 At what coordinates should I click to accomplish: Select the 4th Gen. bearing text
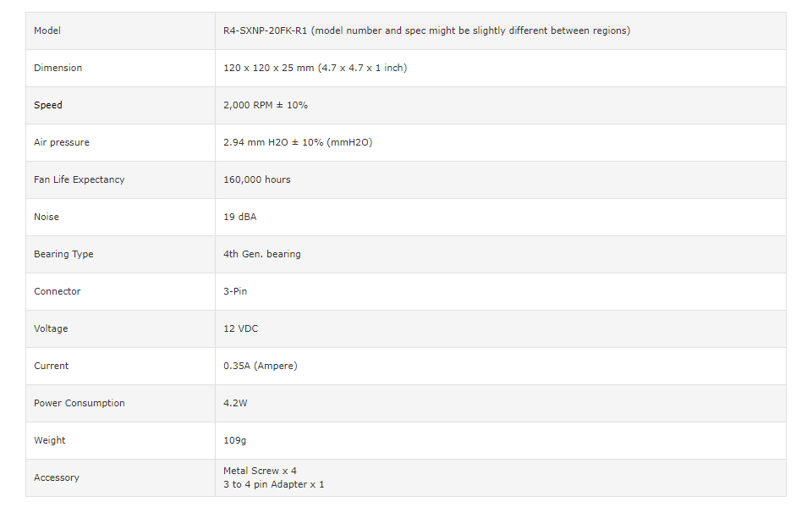tap(262, 255)
